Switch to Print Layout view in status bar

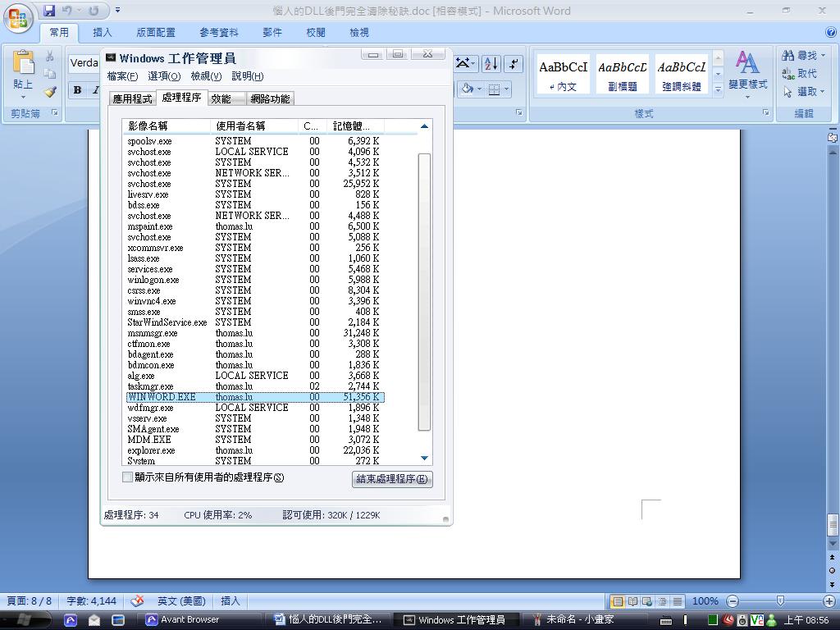tap(618, 601)
